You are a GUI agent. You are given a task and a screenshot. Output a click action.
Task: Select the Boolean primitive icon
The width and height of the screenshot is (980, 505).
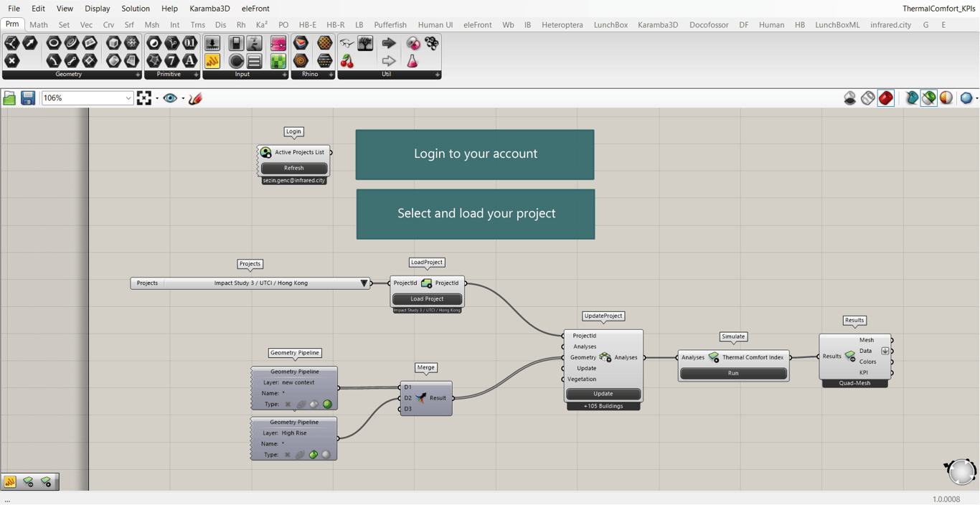click(154, 43)
